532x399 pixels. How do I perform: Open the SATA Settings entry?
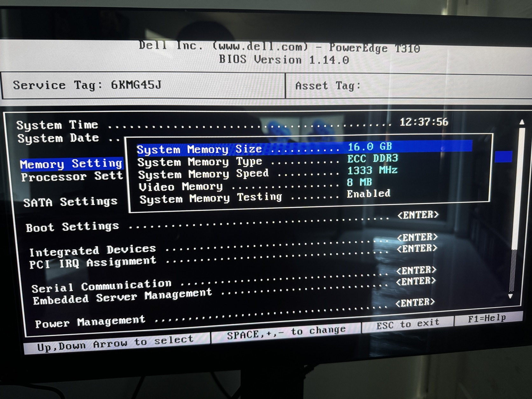pos(71,202)
